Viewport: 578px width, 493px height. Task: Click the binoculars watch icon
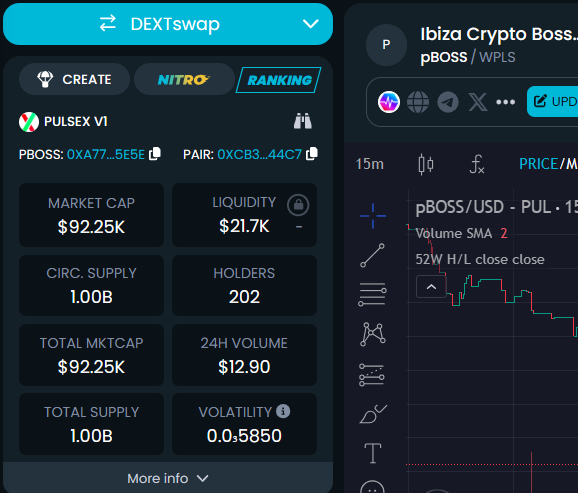(x=303, y=121)
